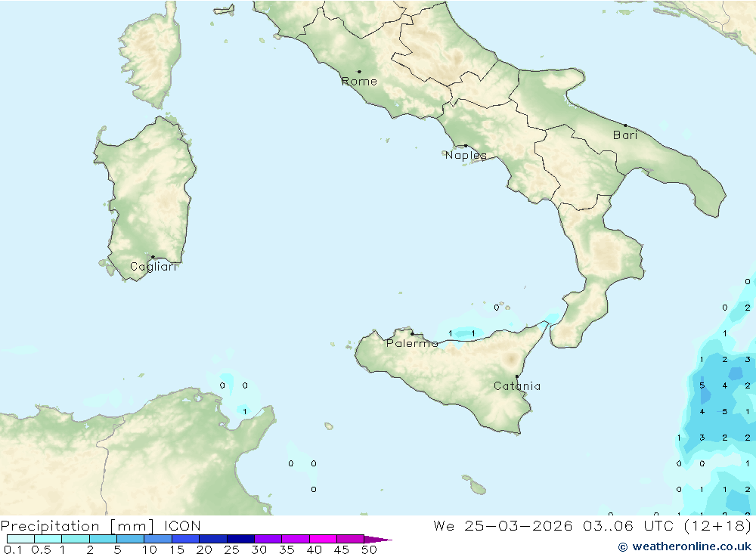Image resolution: width=756 pixels, height=554 pixels.
Task: Click the ICON model name label
Action: [182, 526]
